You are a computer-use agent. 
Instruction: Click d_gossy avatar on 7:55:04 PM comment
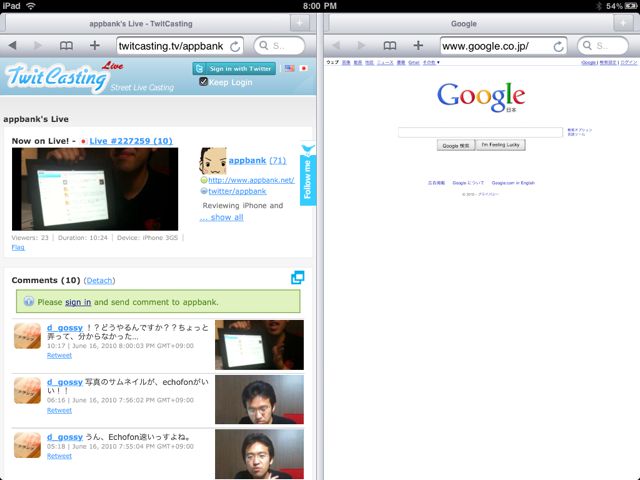[27, 445]
